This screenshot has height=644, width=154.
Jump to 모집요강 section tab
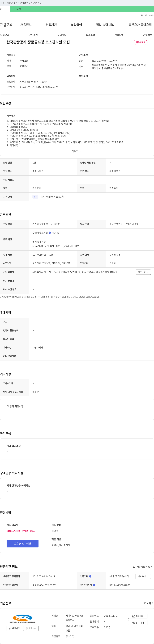click(4, 35)
